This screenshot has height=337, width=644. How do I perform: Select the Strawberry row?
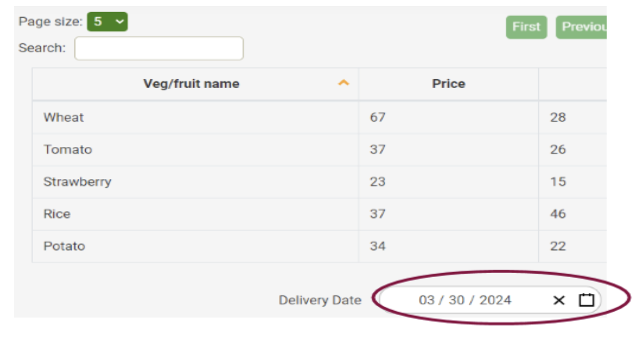(x=77, y=182)
